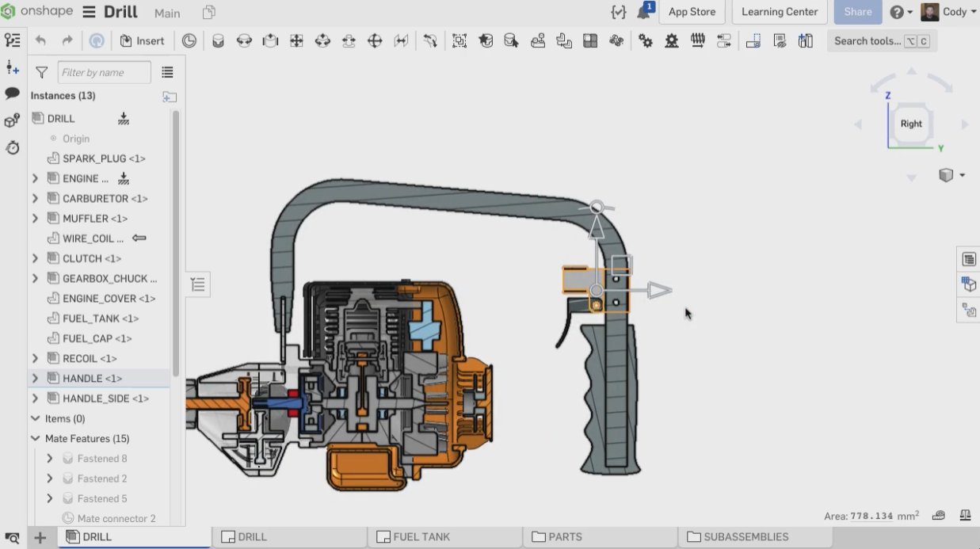
Task: Select the Revolute mate tool
Action: coord(244,41)
